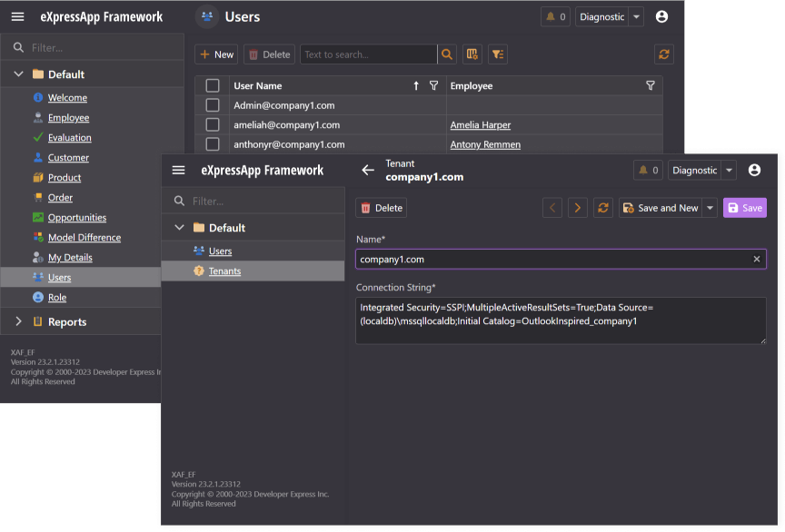Image resolution: width=785 pixels, height=532 pixels.
Task: Collapse Default group in Tenant window
Action: 179,228
